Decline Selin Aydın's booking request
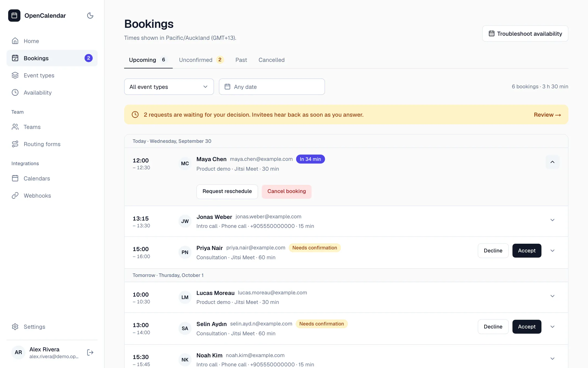 pos(493,327)
